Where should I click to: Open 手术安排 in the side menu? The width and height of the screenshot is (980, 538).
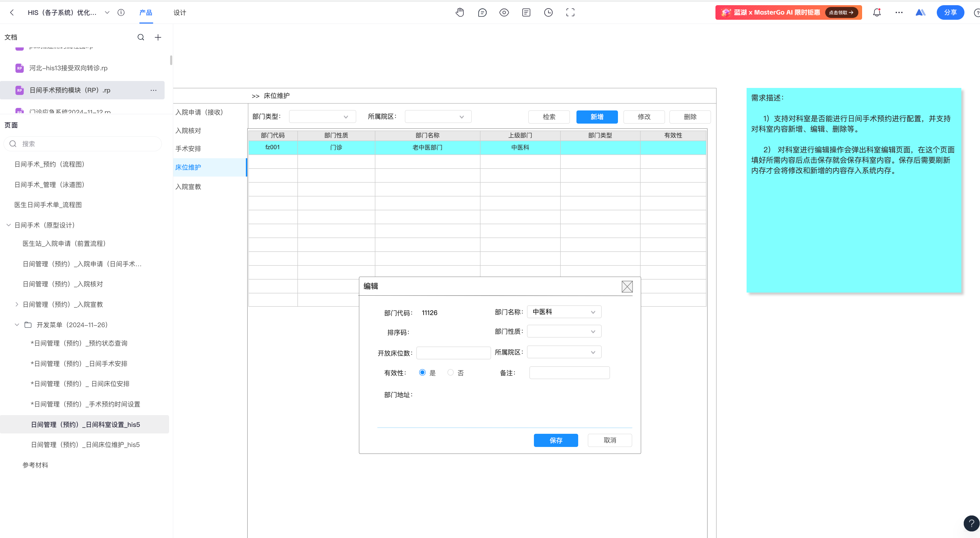tap(188, 149)
